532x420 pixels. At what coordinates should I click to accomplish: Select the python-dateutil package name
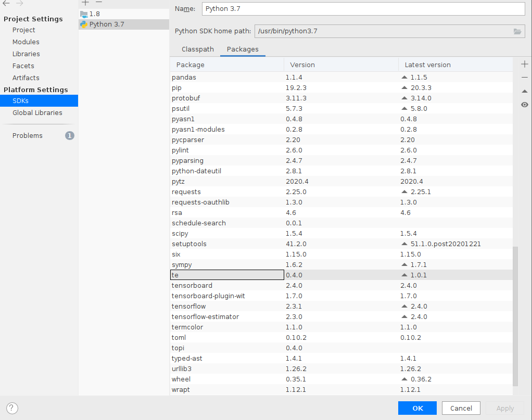pyautogui.click(x=196, y=171)
